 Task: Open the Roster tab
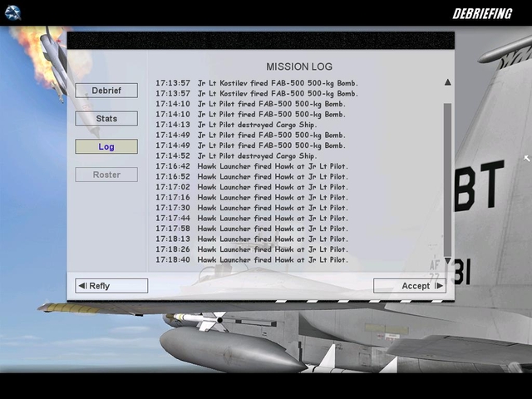pyautogui.click(x=106, y=175)
